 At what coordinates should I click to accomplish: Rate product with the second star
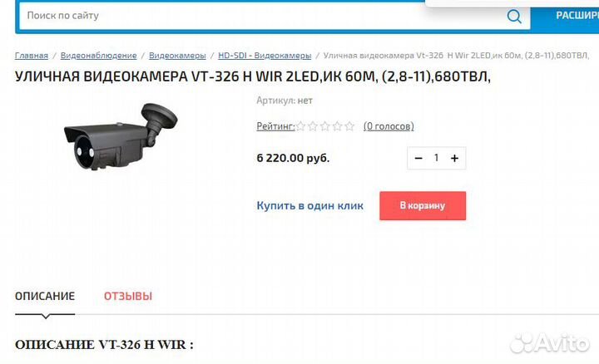pyautogui.click(x=313, y=126)
